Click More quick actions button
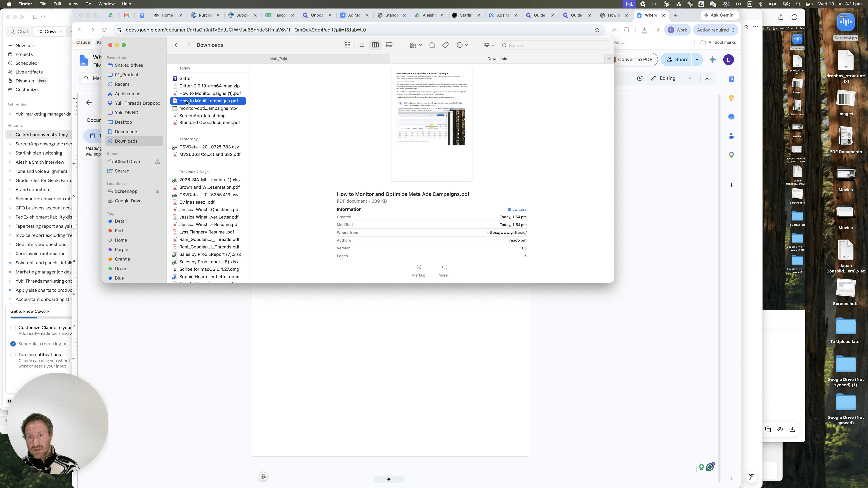This screenshot has height=488, width=868. [x=444, y=271]
